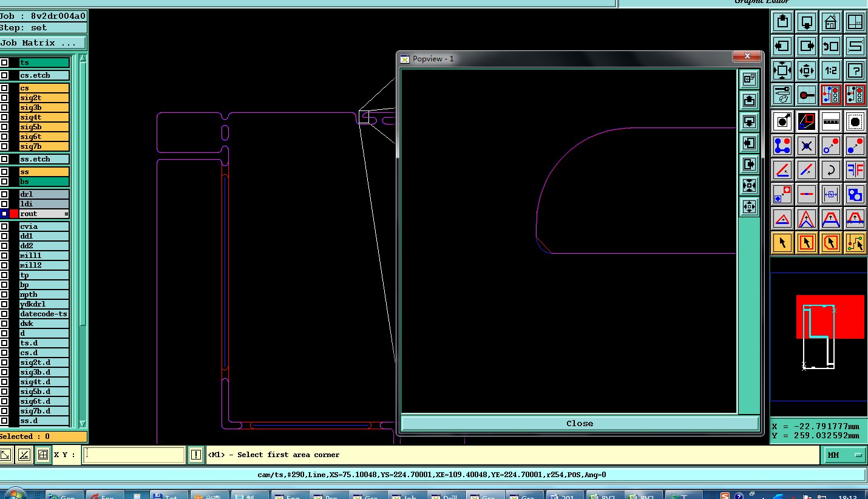
Task: Click the XY window split icon
Action: point(855,22)
